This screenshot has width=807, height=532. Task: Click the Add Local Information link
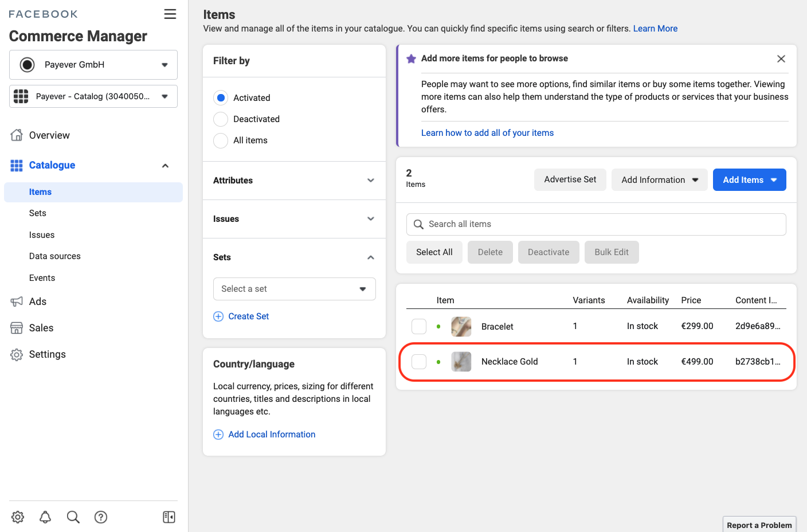(272, 435)
